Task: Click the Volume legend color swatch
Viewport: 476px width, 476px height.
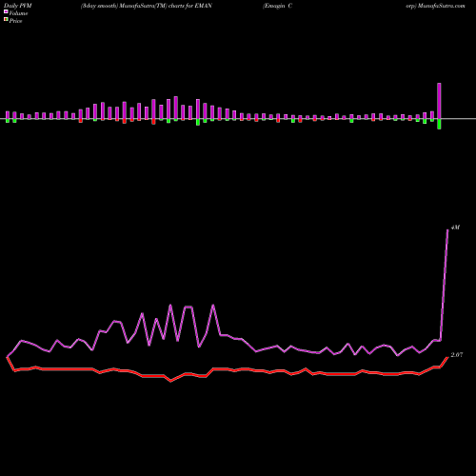Action: 6,11
